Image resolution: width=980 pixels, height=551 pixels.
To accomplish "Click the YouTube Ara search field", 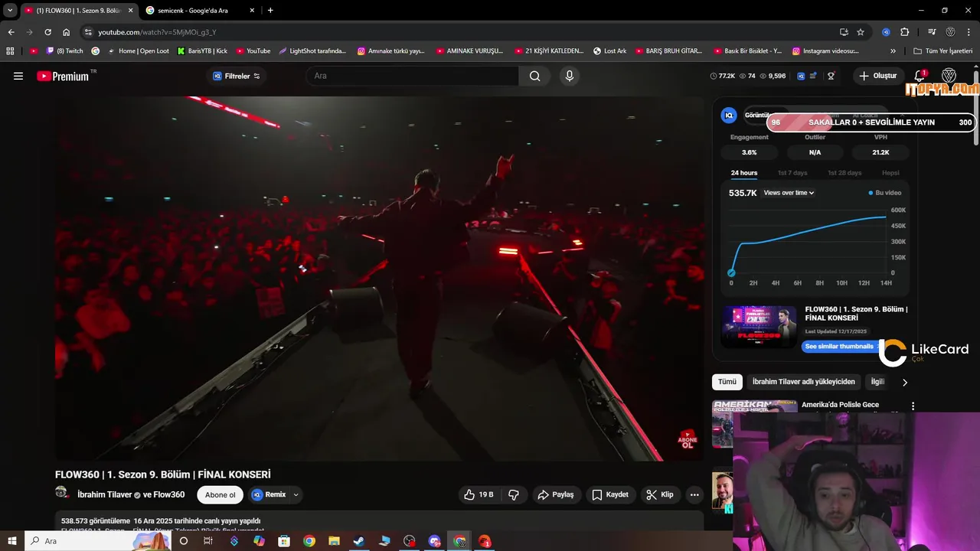I will point(413,76).
